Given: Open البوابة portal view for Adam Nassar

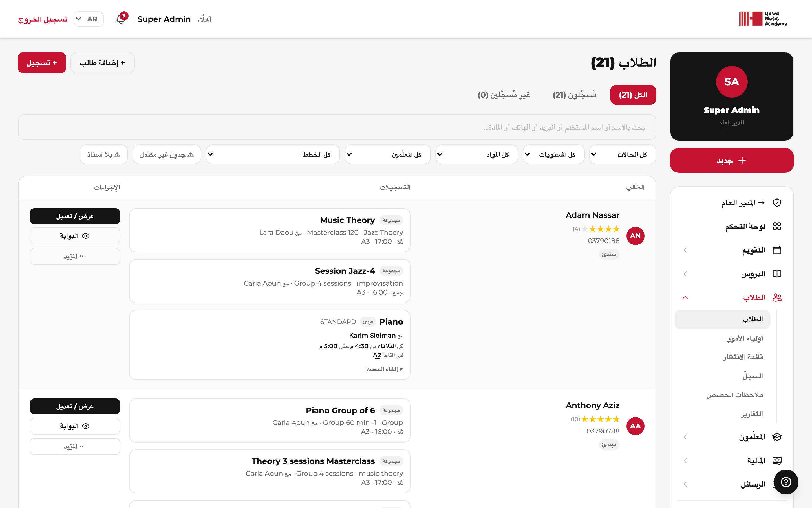Looking at the screenshot, I should coord(75,236).
